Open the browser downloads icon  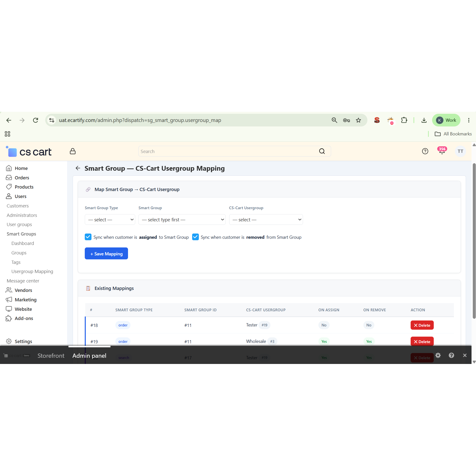coord(424,120)
